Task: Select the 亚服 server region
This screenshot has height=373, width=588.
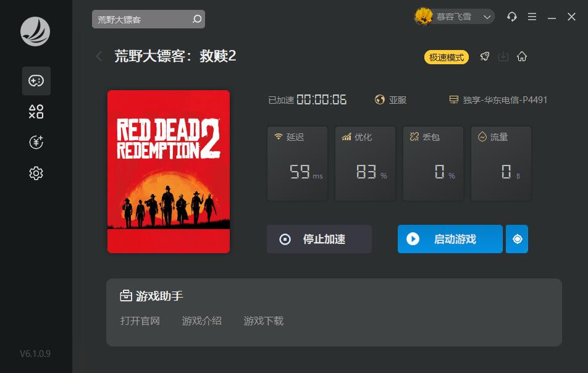Action: [390, 99]
